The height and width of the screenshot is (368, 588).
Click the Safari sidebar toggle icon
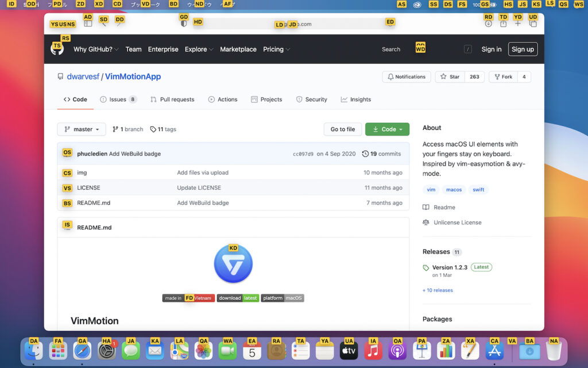88,24
